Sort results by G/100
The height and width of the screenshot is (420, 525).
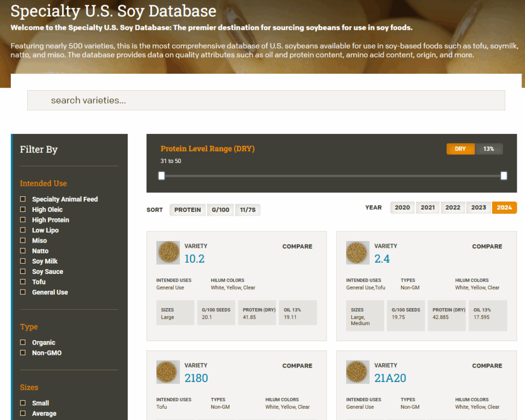[220, 210]
